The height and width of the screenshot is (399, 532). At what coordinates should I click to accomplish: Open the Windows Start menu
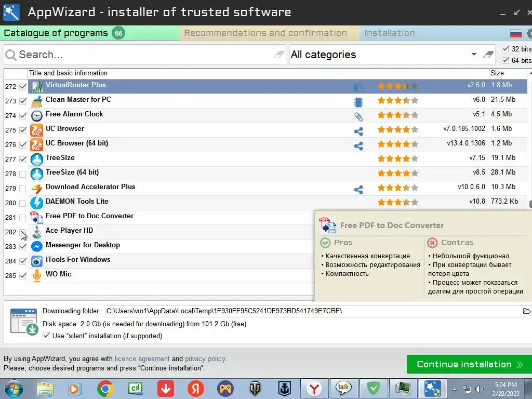(14, 389)
